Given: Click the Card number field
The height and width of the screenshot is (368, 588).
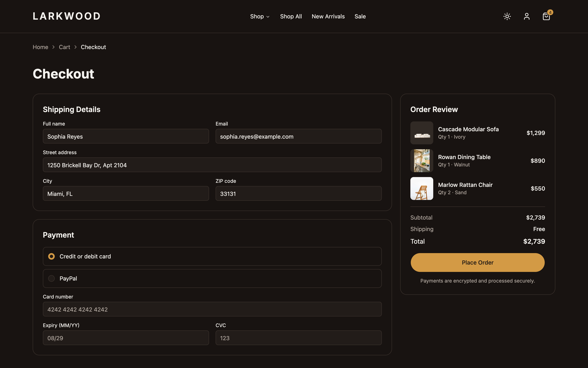Looking at the screenshot, I should click(x=212, y=309).
